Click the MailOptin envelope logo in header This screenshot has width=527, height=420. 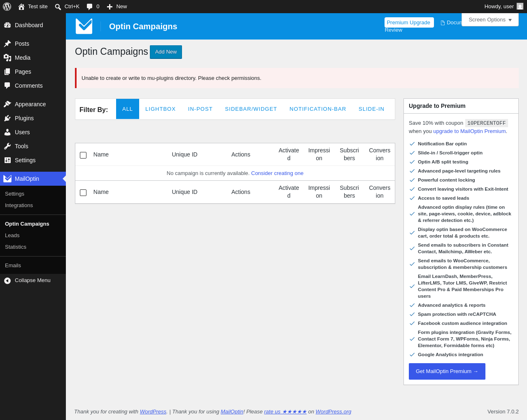point(84,26)
